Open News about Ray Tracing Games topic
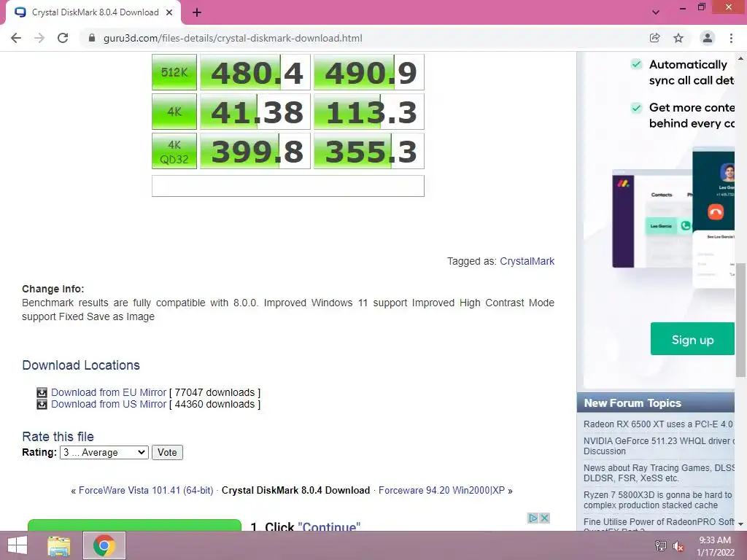The height and width of the screenshot is (560, 747). pos(659,472)
